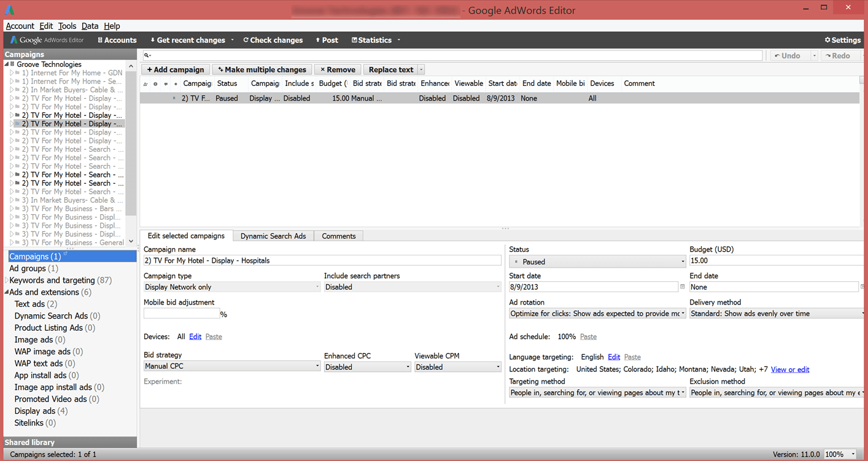The image size is (868, 461).
Task: Click the Start date calendar picker icon
Action: [x=683, y=287]
